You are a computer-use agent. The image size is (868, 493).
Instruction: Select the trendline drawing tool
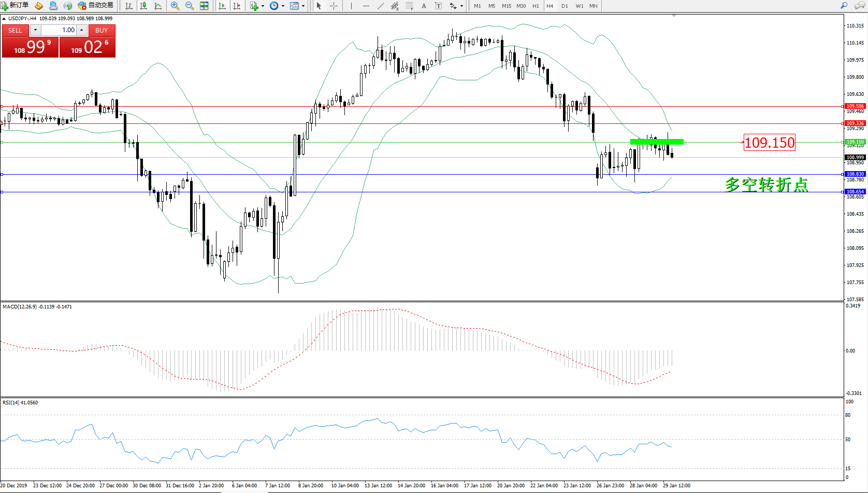point(381,6)
